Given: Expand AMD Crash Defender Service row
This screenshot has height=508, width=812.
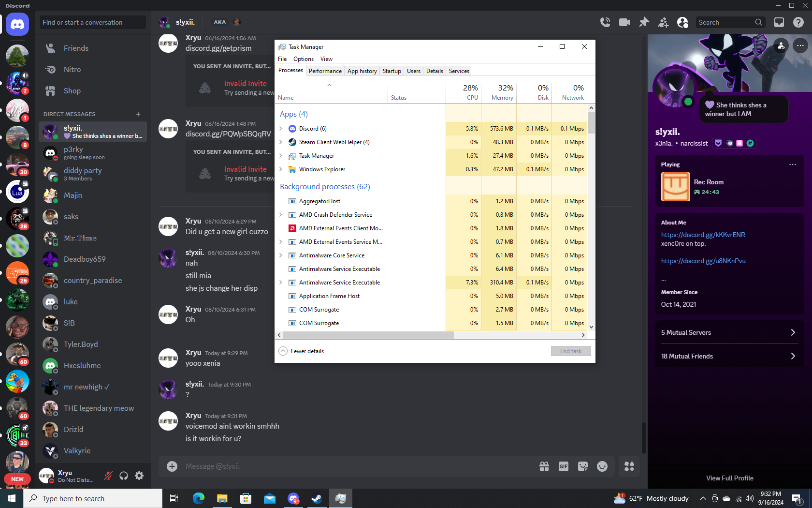Looking at the screenshot, I should [281, 215].
